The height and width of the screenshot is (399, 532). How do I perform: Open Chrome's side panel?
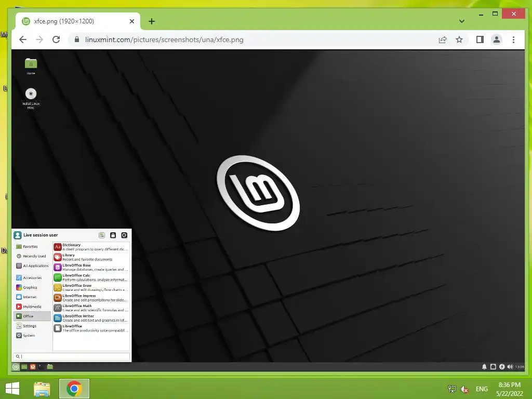pos(480,39)
